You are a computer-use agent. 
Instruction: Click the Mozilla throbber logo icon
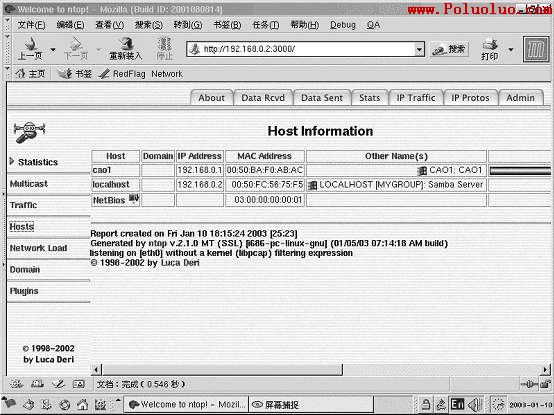click(536, 49)
